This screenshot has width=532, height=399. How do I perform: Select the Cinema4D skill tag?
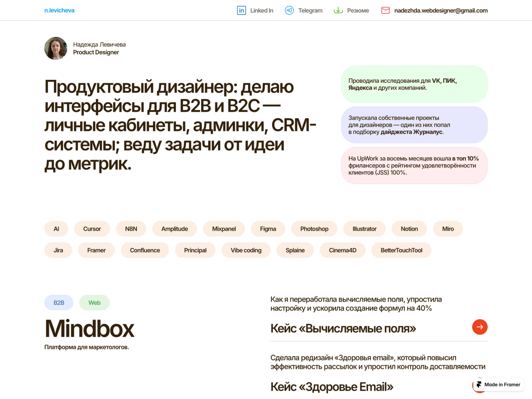343,250
